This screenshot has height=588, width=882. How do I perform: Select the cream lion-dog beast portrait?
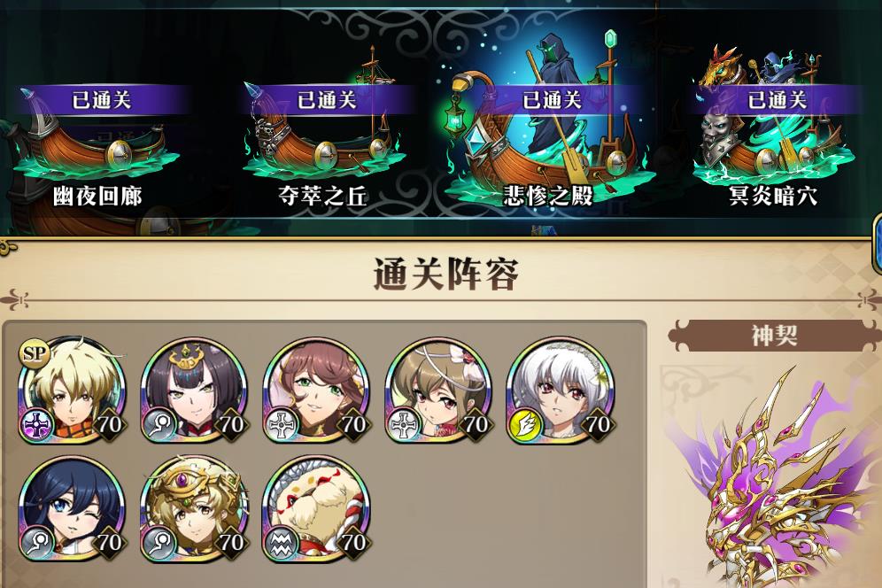point(315,508)
